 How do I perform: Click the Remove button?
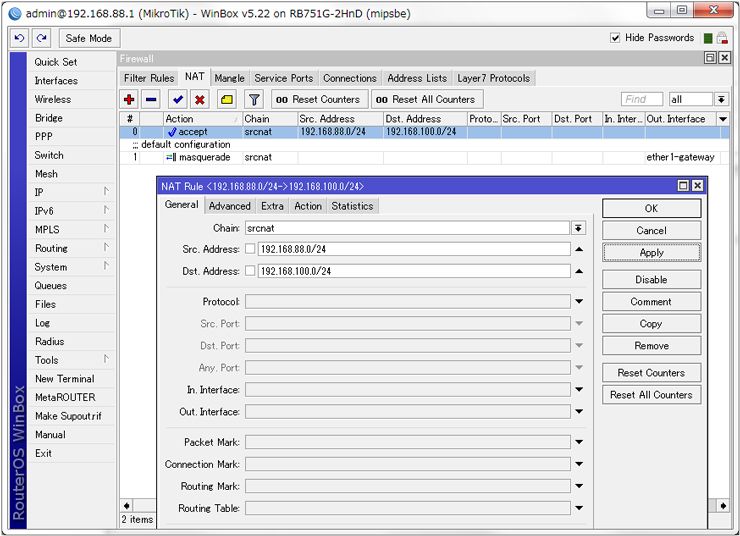[x=651, y=346]
